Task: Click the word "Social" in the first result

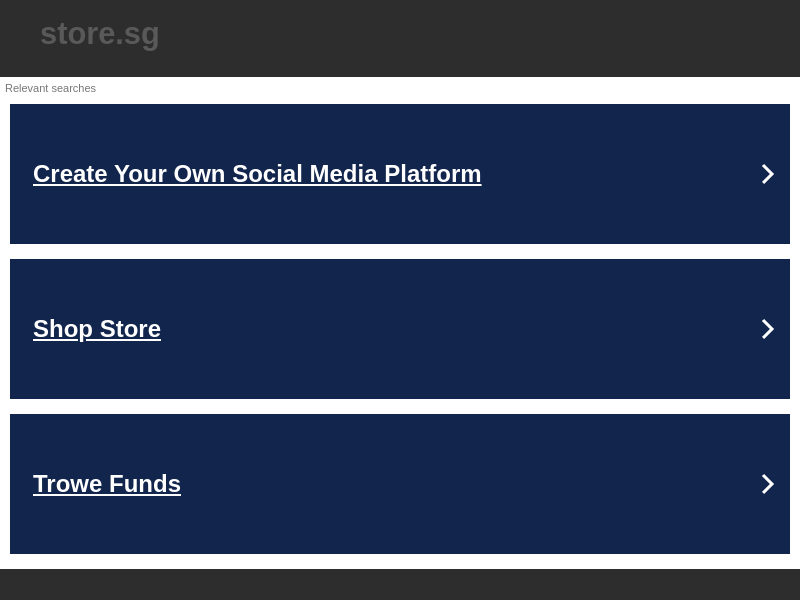Action: point(267,174)
